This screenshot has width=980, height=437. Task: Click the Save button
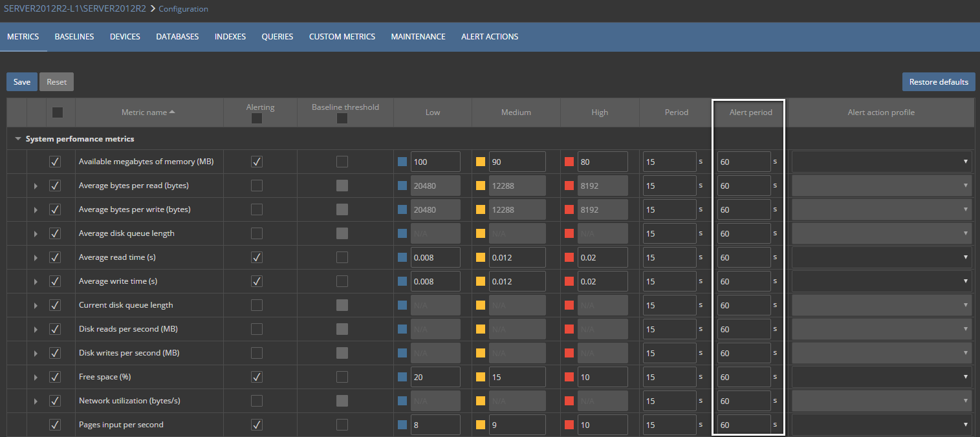(22, 82)
